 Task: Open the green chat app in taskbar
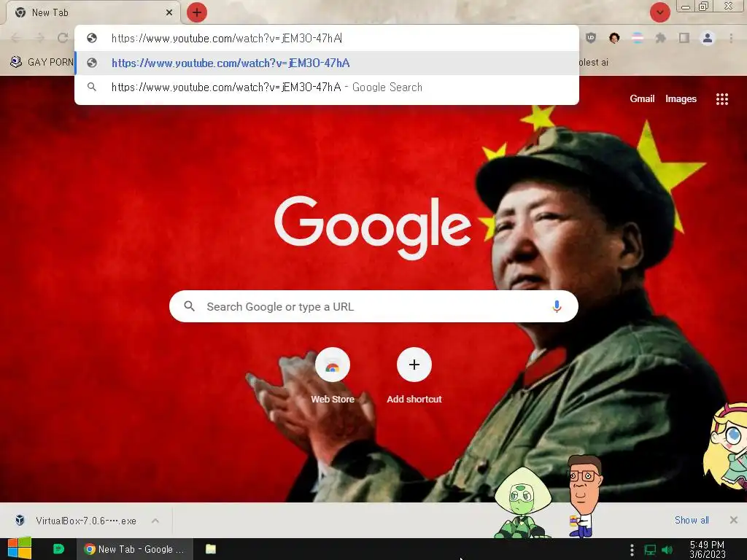[x=58, y=549]
